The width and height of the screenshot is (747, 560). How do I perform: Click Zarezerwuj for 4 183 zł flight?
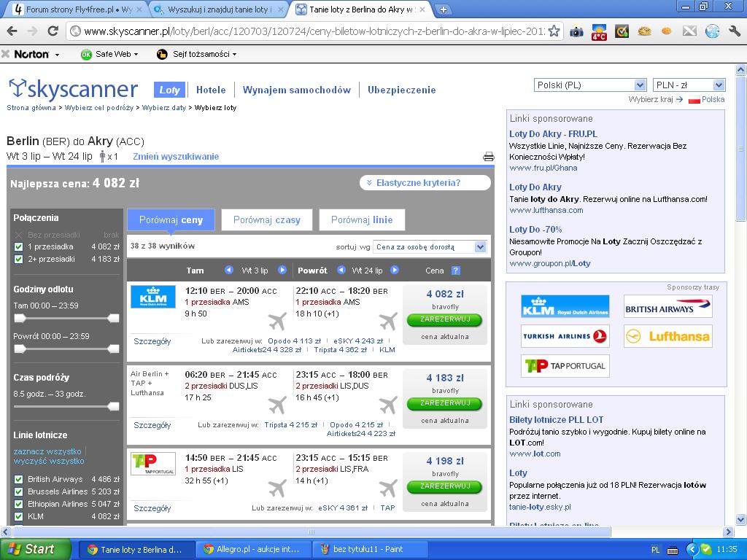pos(445,403)
